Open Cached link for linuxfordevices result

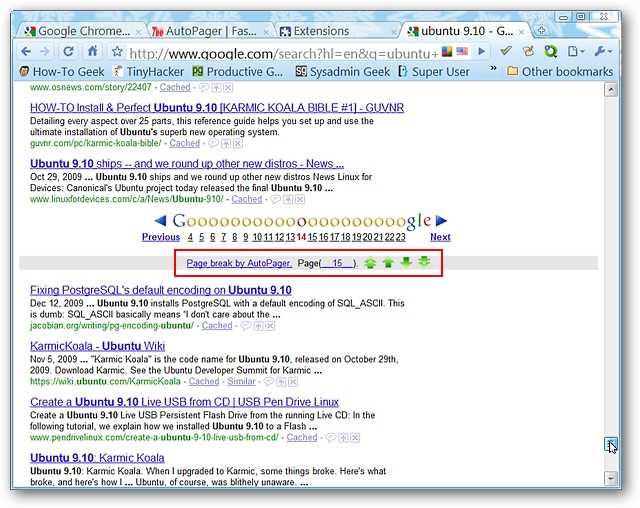click(247, 199)
